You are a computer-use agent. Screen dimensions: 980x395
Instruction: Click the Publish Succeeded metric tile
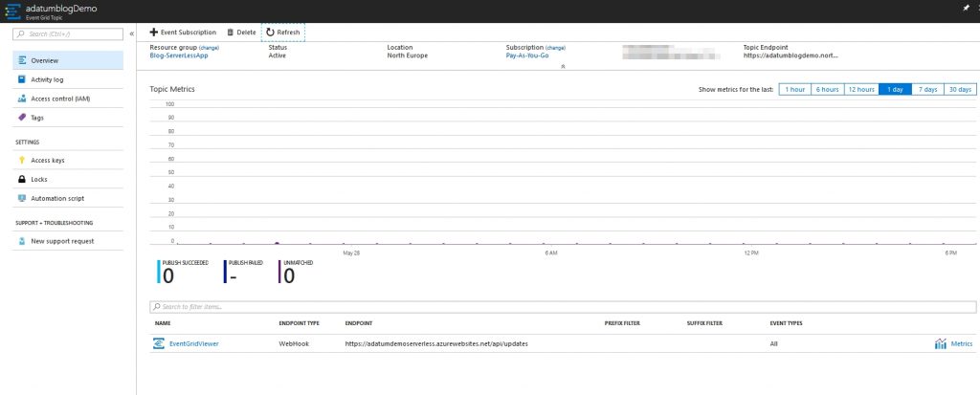[x=183, y=272]
